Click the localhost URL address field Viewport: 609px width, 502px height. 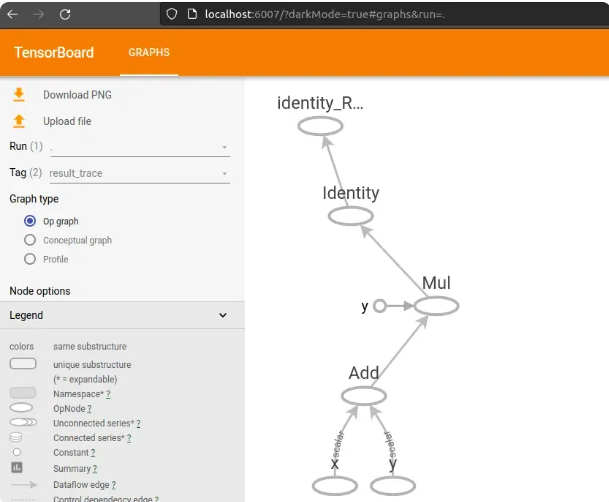pos(325,14)
